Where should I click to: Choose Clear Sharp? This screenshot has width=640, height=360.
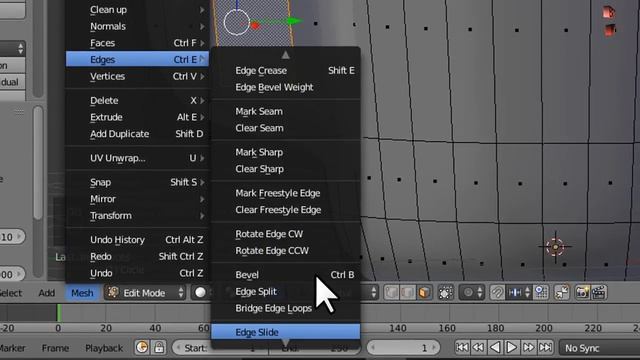[x=286, y=169]
